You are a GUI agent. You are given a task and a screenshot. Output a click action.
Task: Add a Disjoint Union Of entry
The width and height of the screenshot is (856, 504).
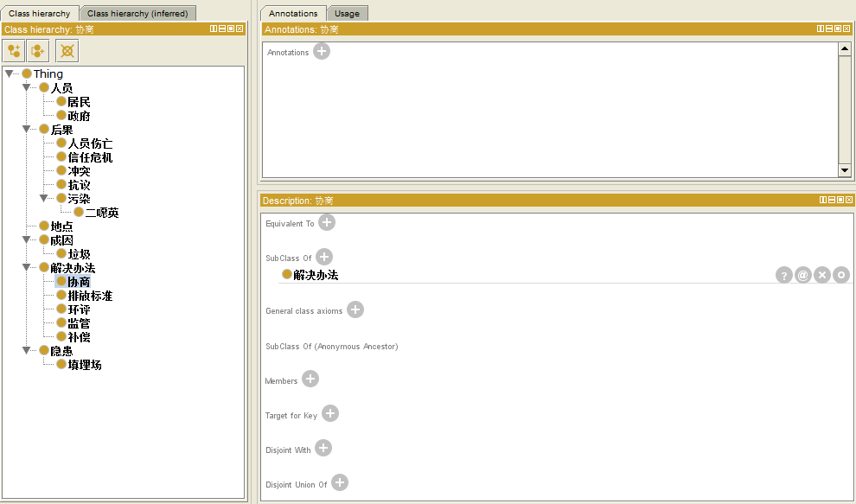click(x=340, y=482)
